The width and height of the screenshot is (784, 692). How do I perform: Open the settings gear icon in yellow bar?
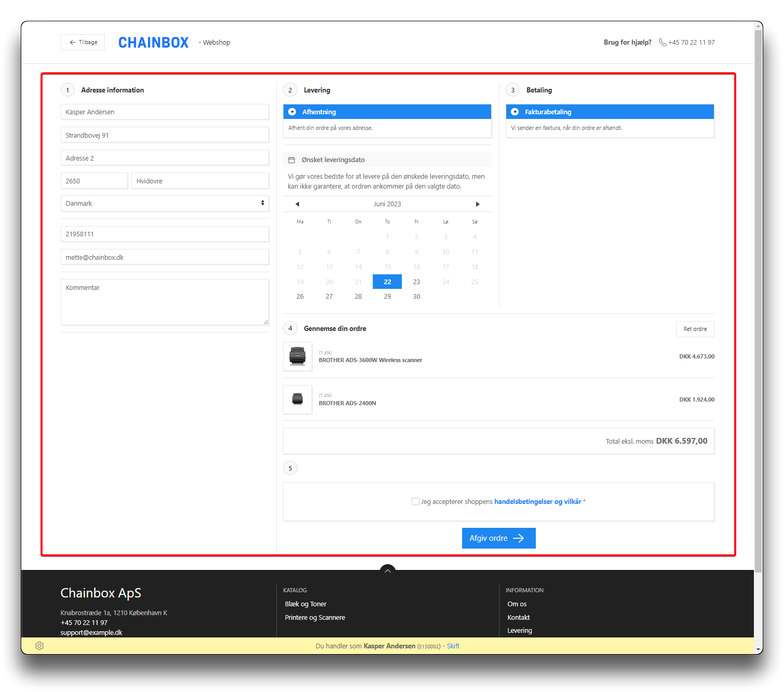39,646
